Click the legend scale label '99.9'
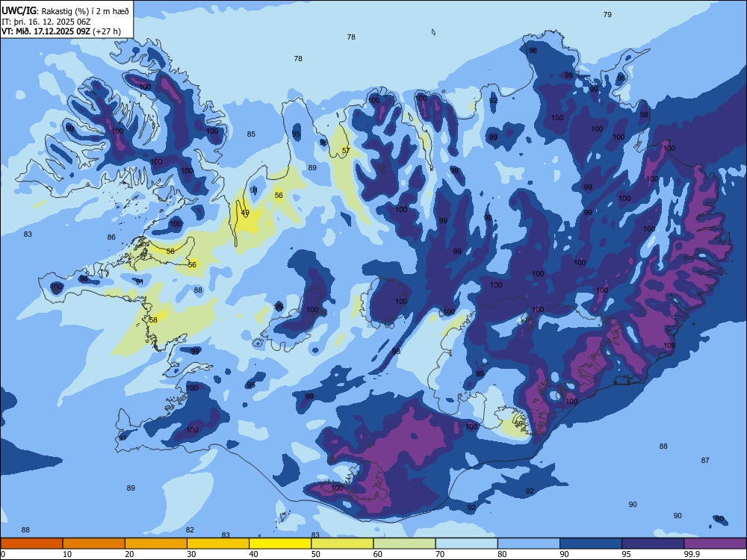This screenshot has width=747, height=560. coord(692,554)
